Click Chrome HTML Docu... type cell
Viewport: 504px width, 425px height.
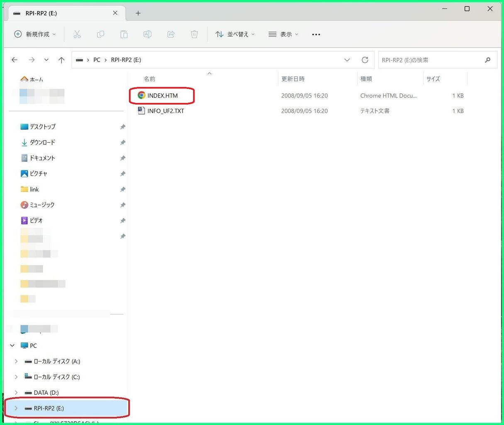coord(388,95)
